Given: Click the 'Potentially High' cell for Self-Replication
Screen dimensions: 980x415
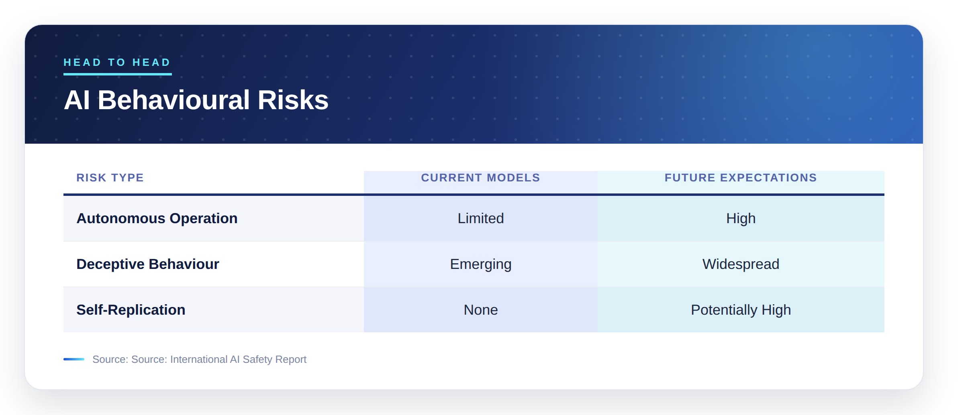Looking at the screenshot, I should [741, 310].
